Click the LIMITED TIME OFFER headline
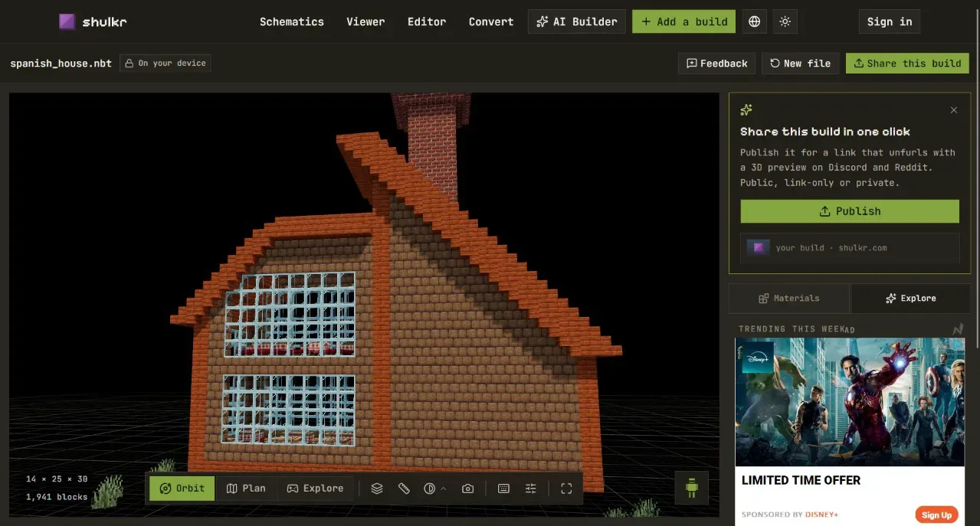 801,481
